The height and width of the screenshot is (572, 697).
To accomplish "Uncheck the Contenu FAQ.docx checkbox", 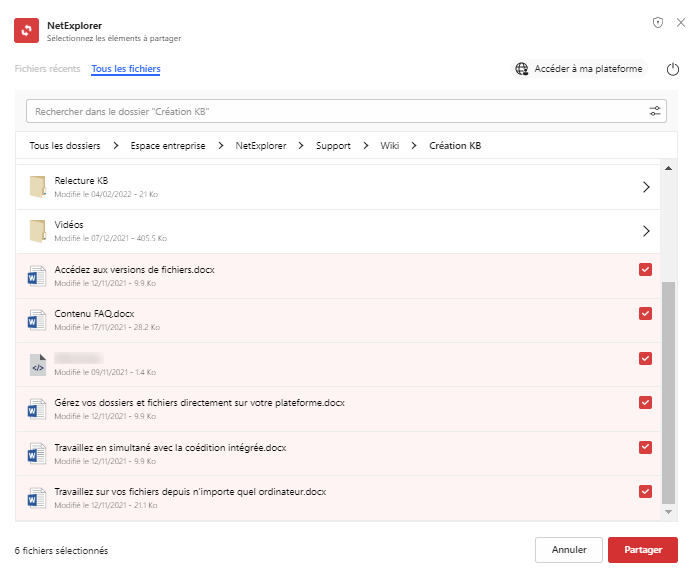I will [645, 314].
